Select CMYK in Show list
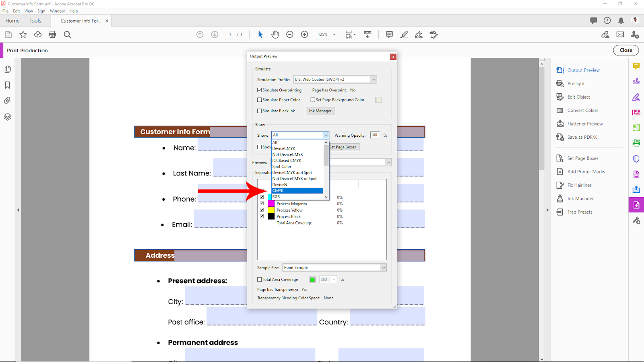Screen dimensions: 644x362 pos(297,191)
